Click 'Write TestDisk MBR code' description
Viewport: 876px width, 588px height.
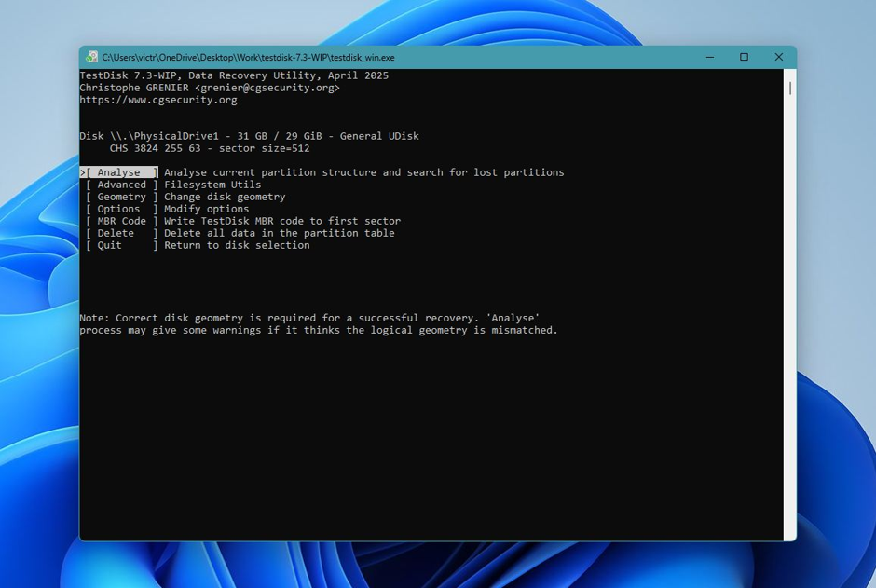[x=282, y=221]
